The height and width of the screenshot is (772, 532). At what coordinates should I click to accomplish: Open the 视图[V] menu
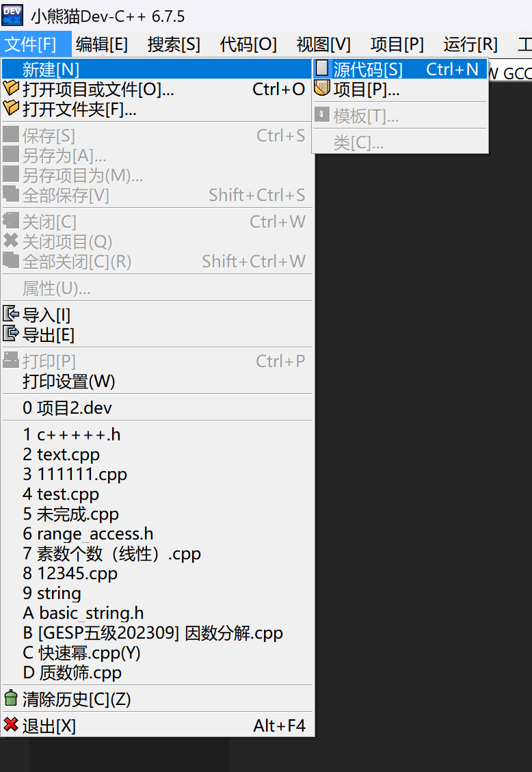tap(323, 44)
